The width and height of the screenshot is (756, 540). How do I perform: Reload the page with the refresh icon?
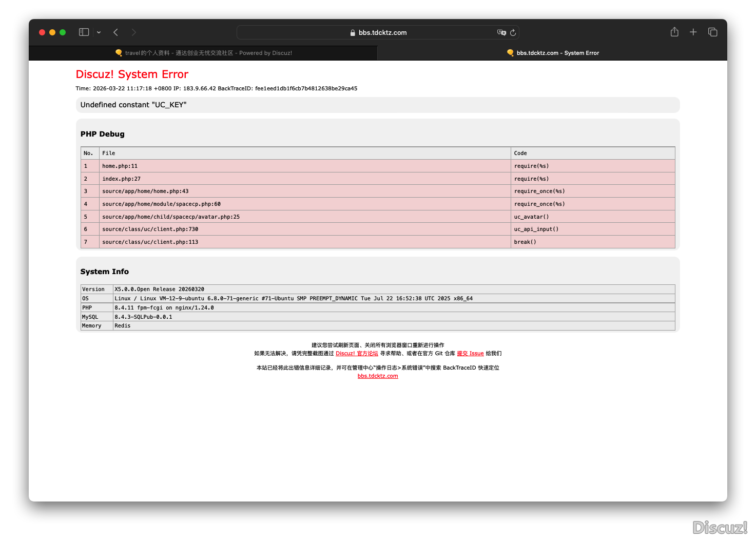(x=513, y=32)
